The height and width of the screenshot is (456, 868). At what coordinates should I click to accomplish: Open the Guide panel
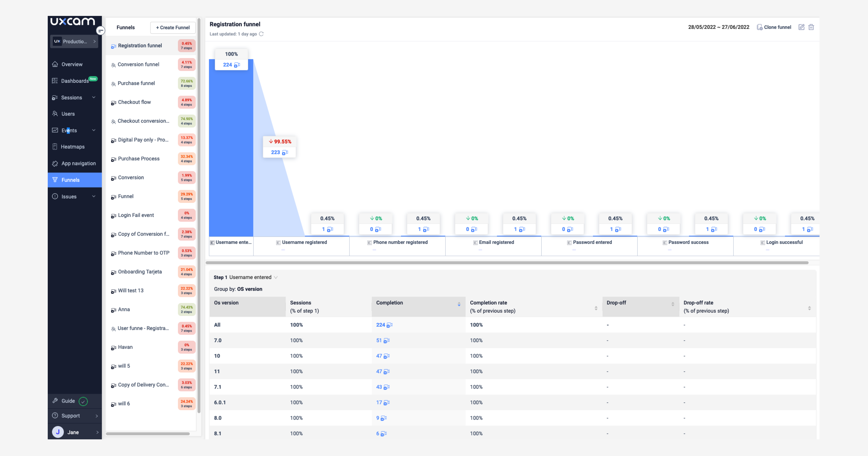[x=68, y=401]
